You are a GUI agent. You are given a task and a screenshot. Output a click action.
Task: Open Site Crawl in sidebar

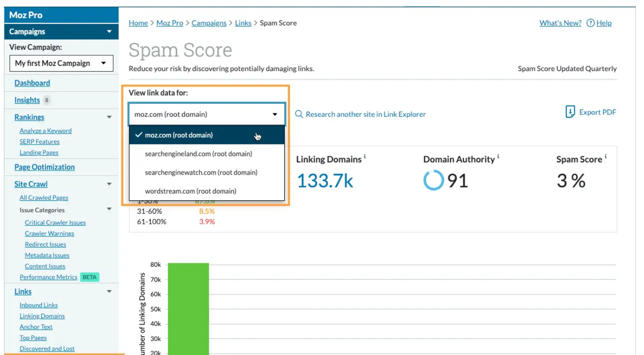click(31, 184)
